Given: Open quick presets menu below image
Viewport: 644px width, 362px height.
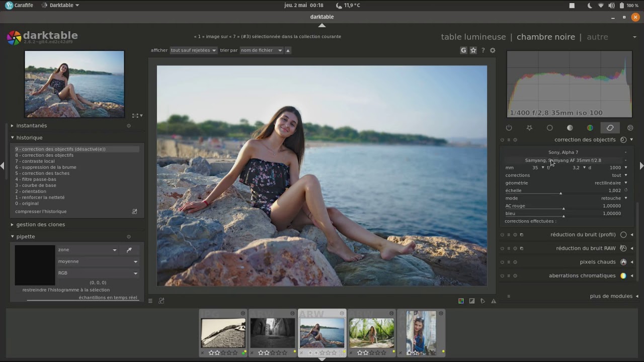Looking at the screenshot, I should click(150, 301).
